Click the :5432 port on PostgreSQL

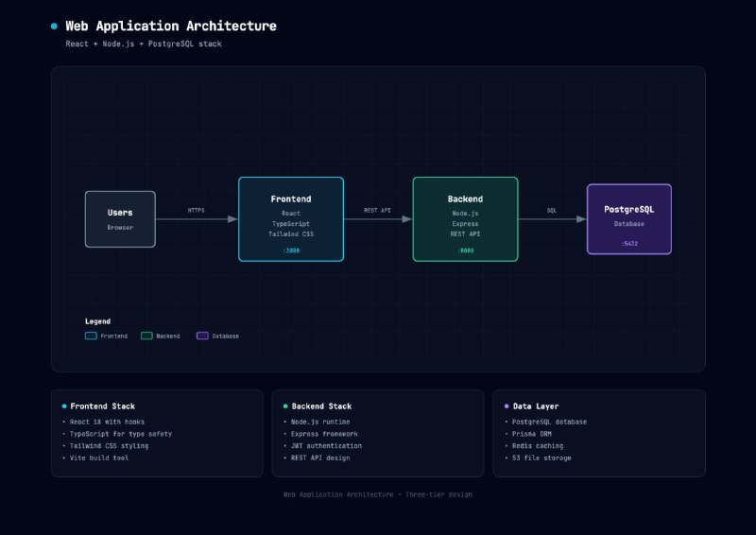(x=629, y=243)
